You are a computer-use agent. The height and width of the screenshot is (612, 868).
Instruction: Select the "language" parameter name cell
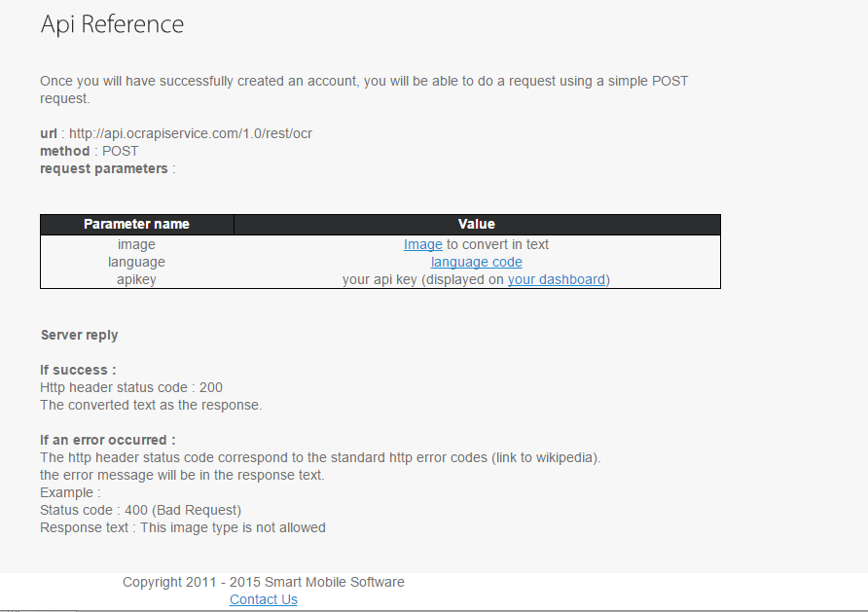click(x=136, y=263)
